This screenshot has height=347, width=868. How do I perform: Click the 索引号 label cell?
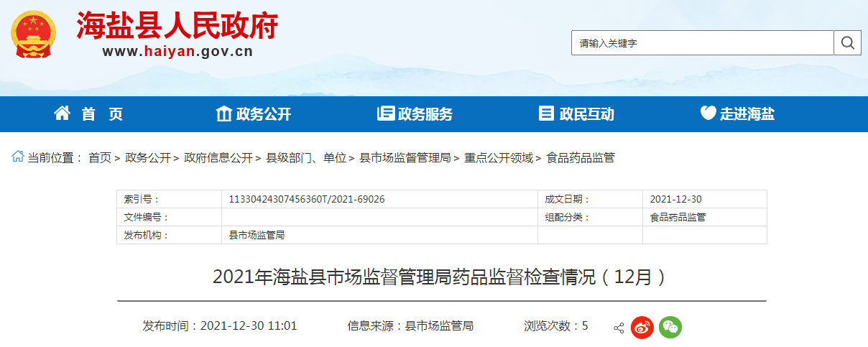(169, 199)
